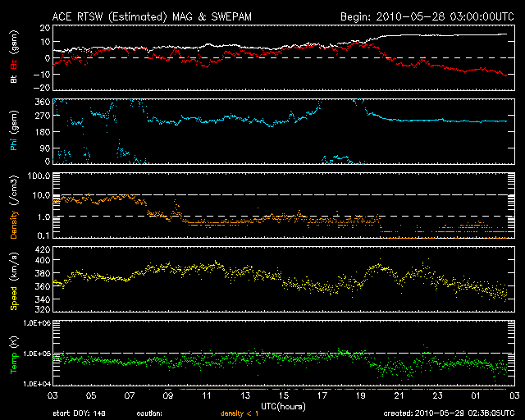
Task: Click the '1.0E+04' tick on the Temp axis
Action: pyautogui.click(x=37, y=384)
